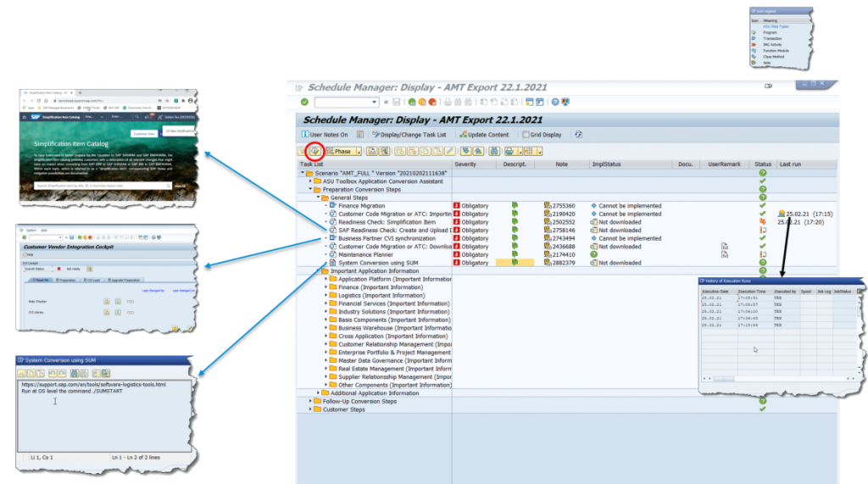The height and width of the screenshot is (484, 868).
Task: Click the Simplification Item search field in browser
Action: click(x=103, y=186)
